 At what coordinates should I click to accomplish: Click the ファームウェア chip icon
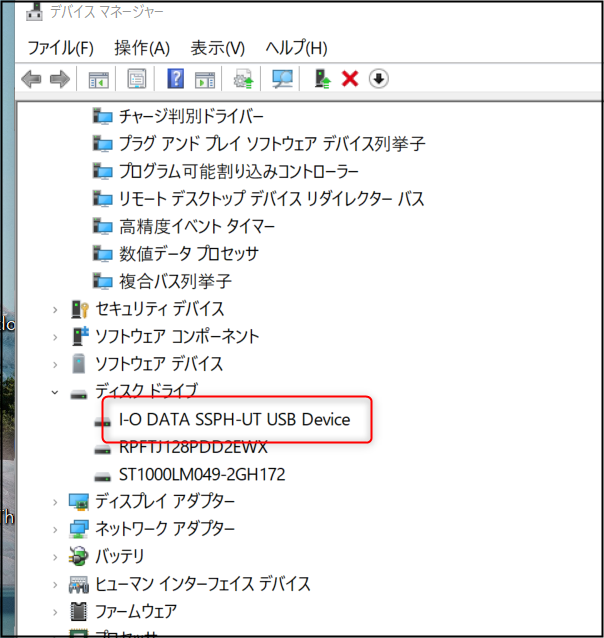(79, 612)
